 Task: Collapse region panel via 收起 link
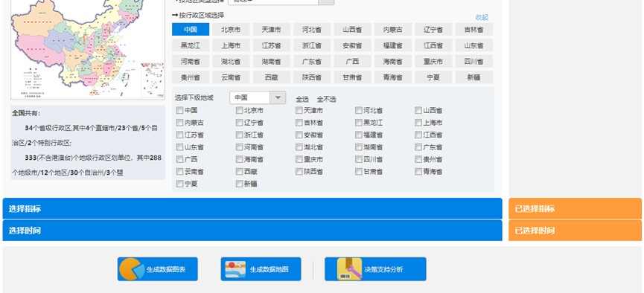click(482, 17)
